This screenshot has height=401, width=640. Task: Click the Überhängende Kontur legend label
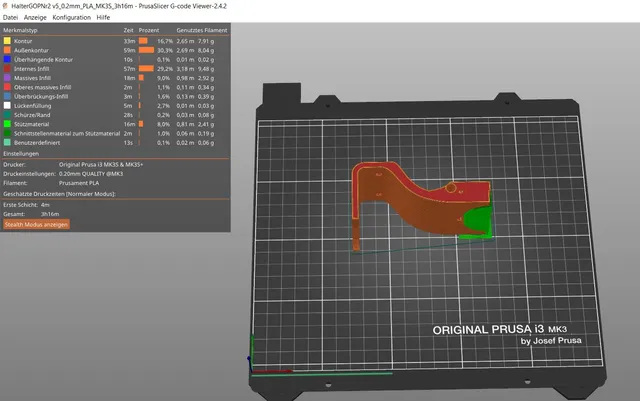43,60
